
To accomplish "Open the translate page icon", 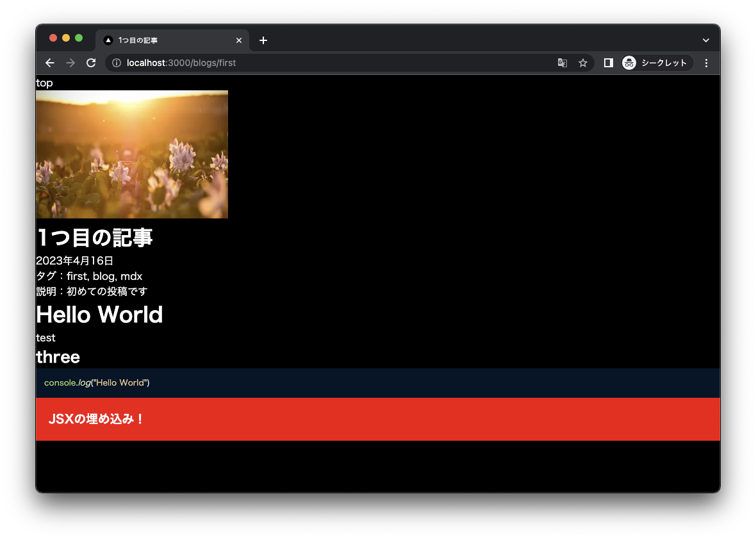I will [x=562, y=63].
